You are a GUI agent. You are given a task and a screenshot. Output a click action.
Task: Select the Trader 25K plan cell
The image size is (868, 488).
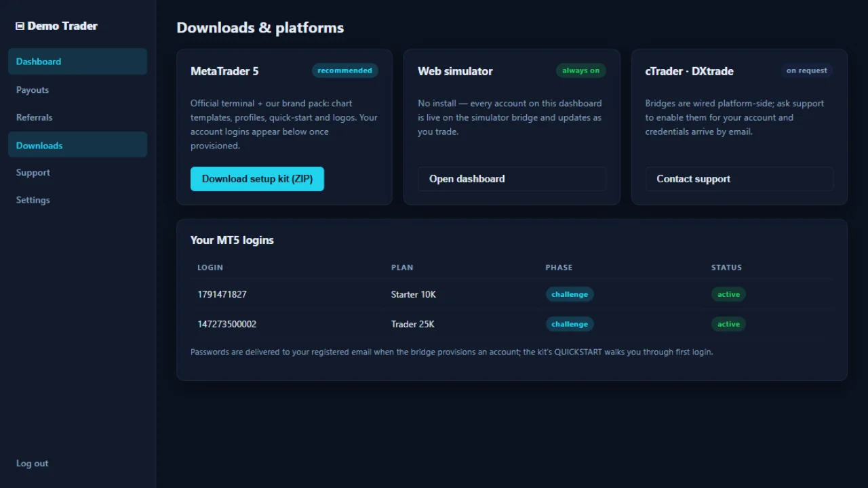point(413,324)
